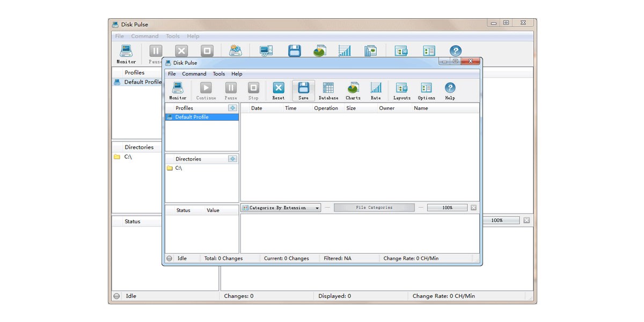The width and height of the screenshot is (644, 322).
Task: Click Monitor icon in front window toolbar
Action: point(178,91)
